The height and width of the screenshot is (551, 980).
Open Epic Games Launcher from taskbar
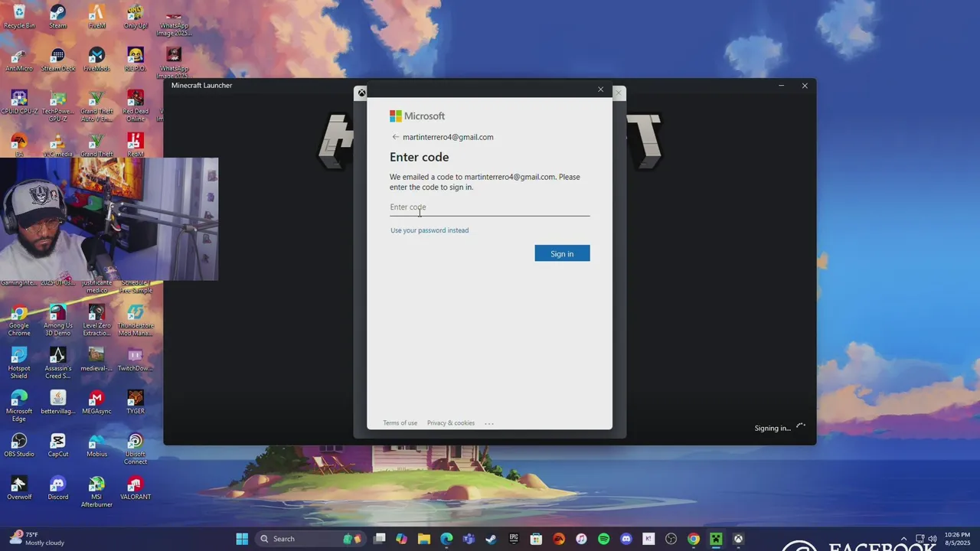coord(514,539)
